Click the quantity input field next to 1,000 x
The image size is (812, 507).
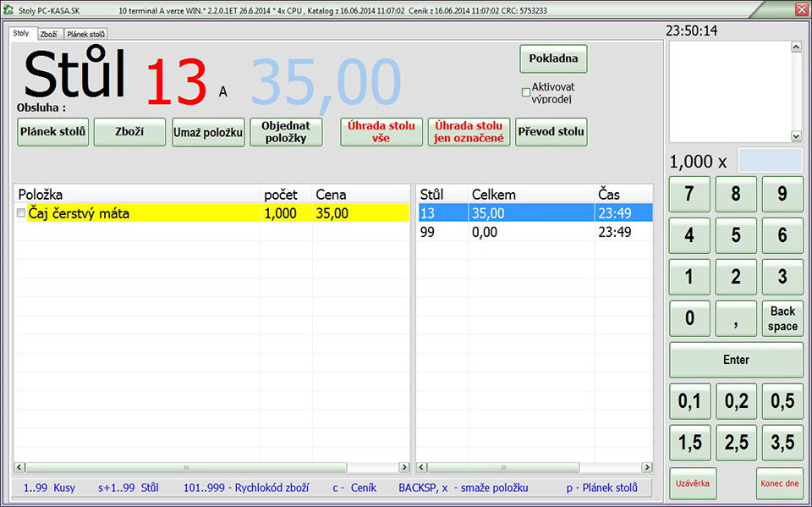[770, 160]
